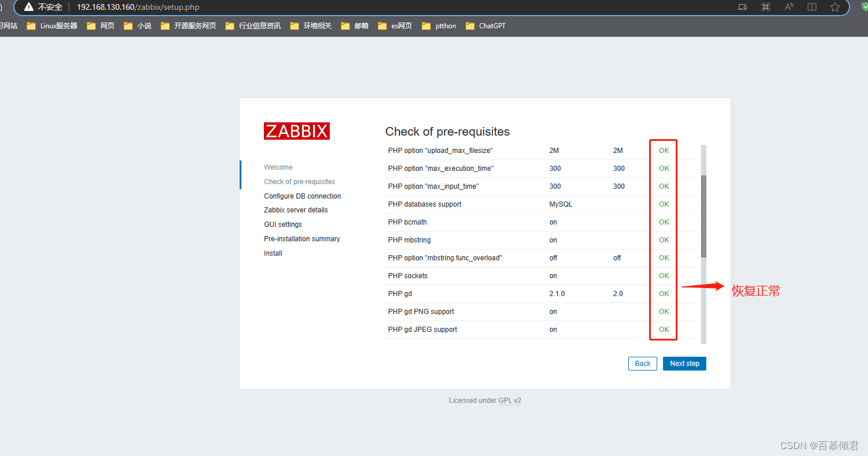Click the MySQL value cell
This screenshot has height=456, width=868.
click(x=561, y=204)
